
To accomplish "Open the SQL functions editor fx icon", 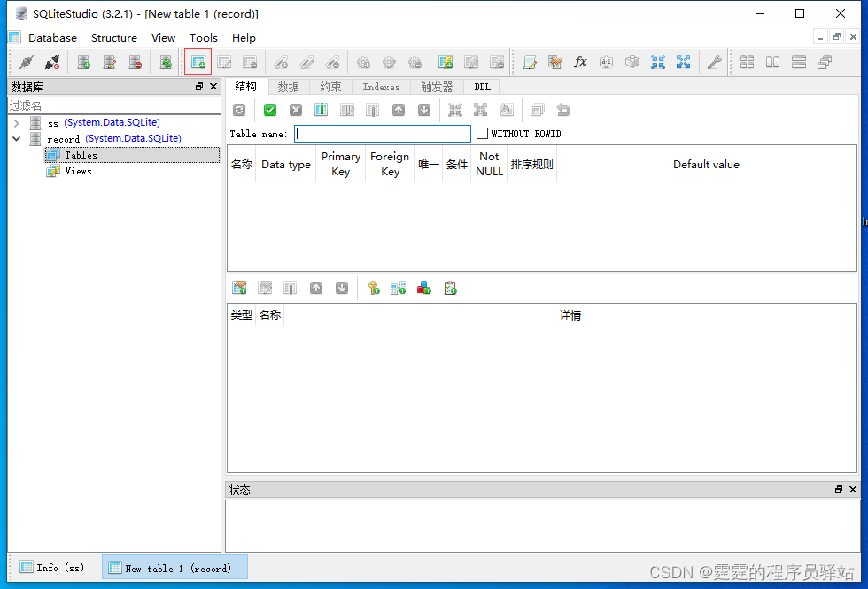I will [x=580, y=62].
